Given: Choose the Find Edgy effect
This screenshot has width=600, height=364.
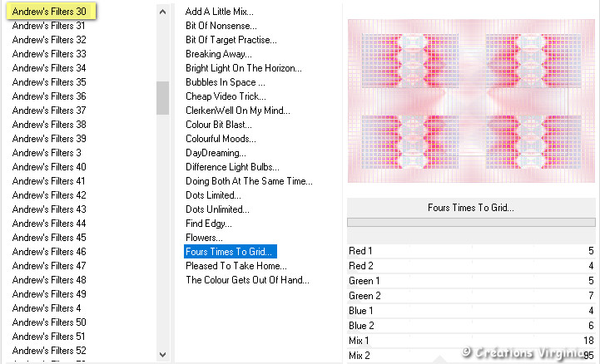Looking at the screenshot, I should coord(209,224).
